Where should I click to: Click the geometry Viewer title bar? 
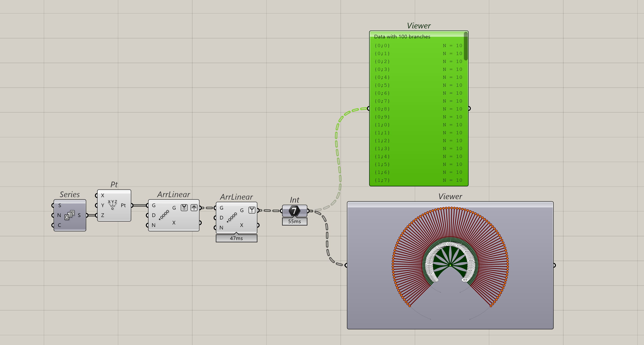(450, 205)
